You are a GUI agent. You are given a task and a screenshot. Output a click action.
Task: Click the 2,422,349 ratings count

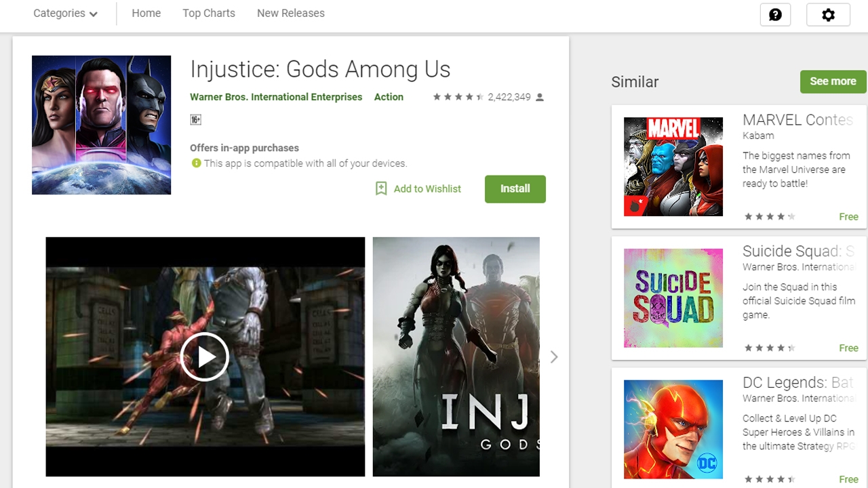click(509, 98)
